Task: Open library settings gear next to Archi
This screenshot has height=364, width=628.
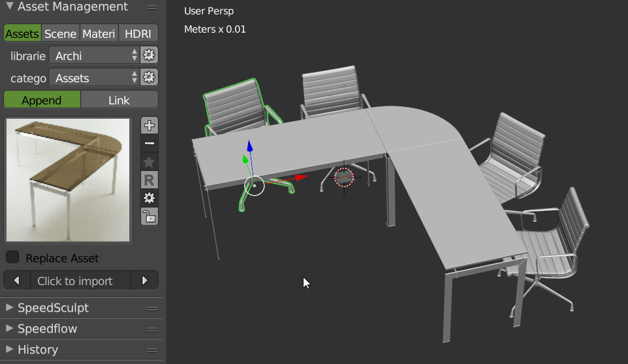Action: click(149, 55)
